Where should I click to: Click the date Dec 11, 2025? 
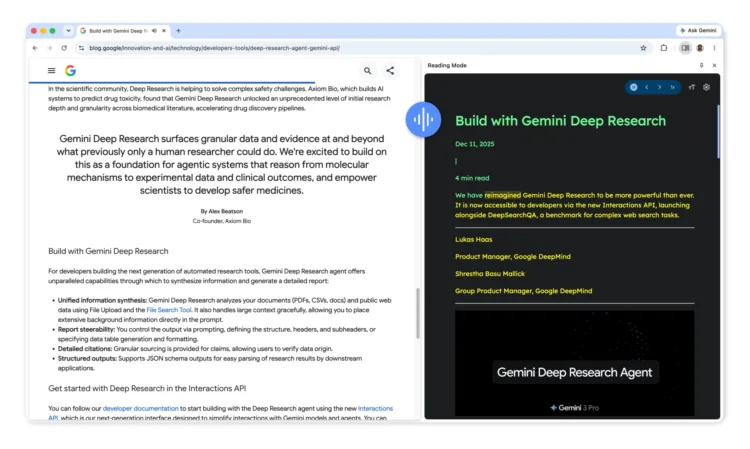[x=474, y=144]
